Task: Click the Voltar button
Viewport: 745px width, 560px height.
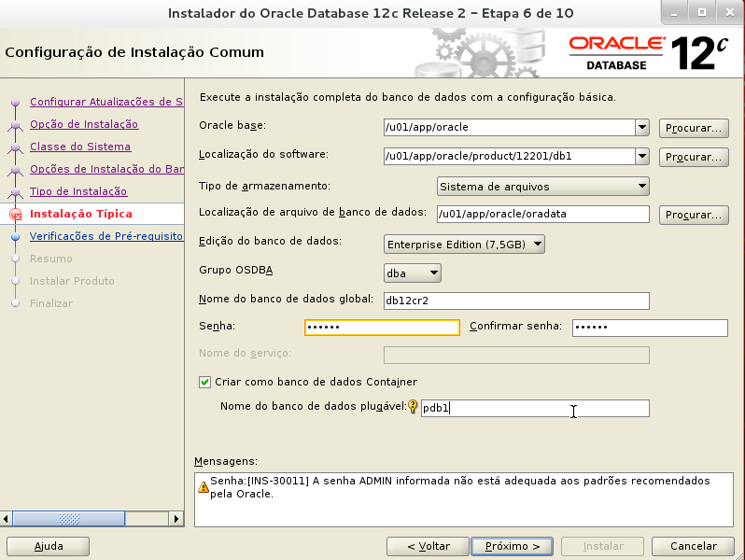Action: tap(429, 546)
